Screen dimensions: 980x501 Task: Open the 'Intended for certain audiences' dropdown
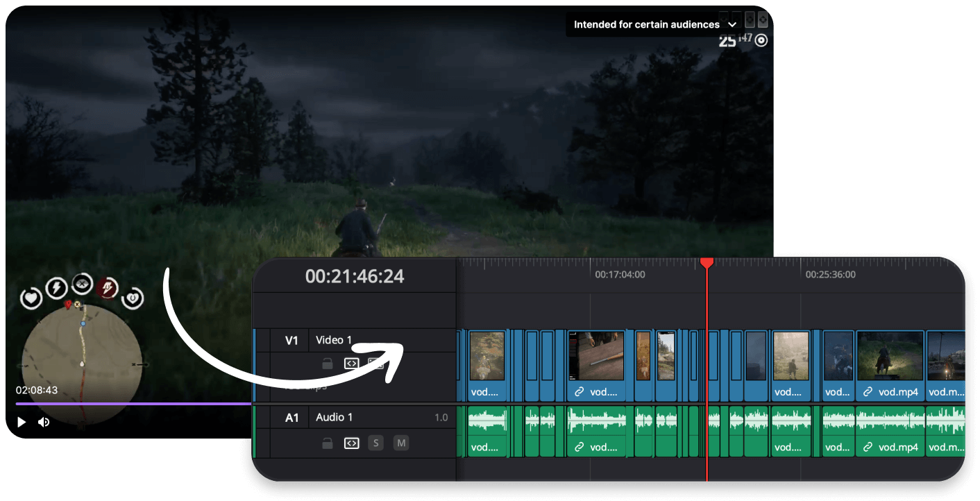pos(654,24)
